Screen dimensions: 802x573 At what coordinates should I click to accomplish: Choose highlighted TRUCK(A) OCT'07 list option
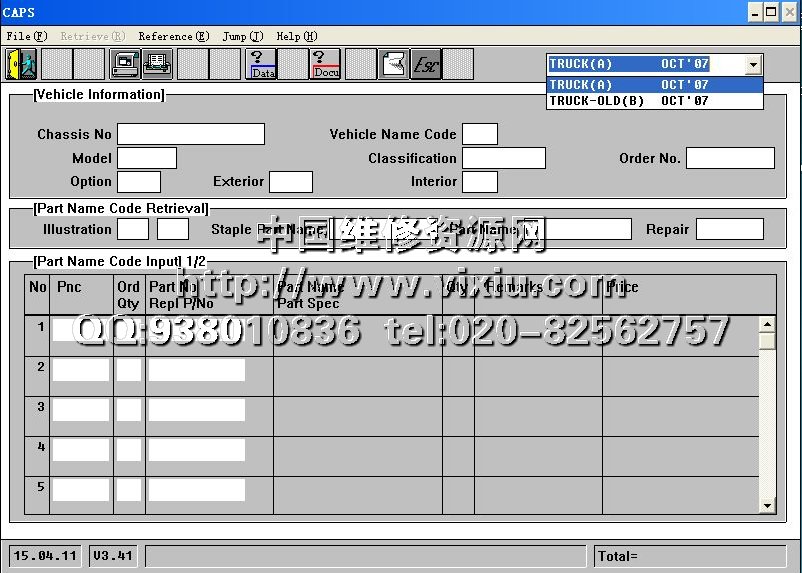pos(628,85)
